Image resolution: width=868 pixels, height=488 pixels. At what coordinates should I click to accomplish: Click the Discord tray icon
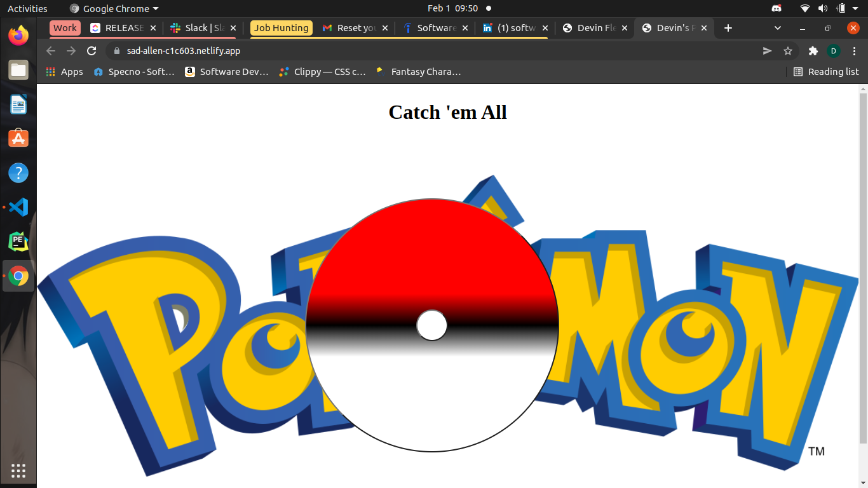click(776, 8)
